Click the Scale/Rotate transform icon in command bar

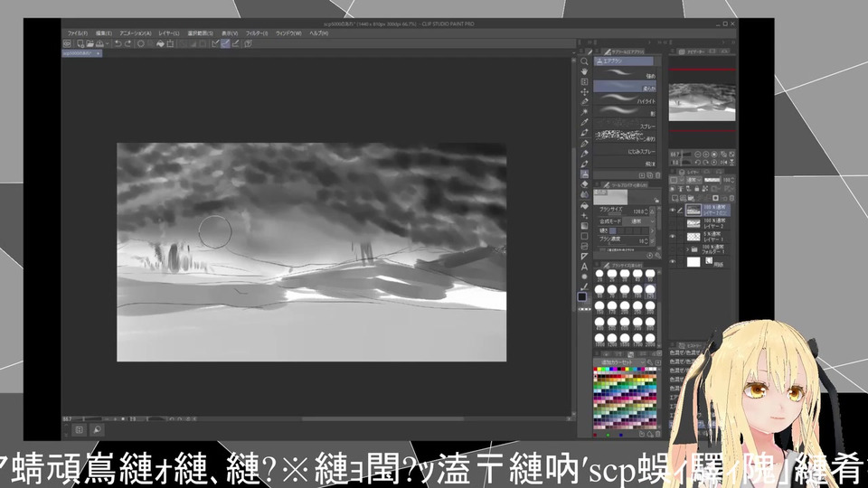[170, 43]
